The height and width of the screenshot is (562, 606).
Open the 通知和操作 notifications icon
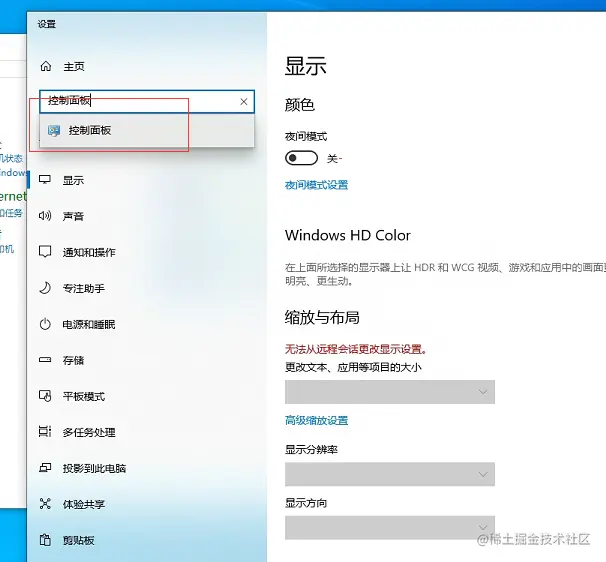pos(45,252)
